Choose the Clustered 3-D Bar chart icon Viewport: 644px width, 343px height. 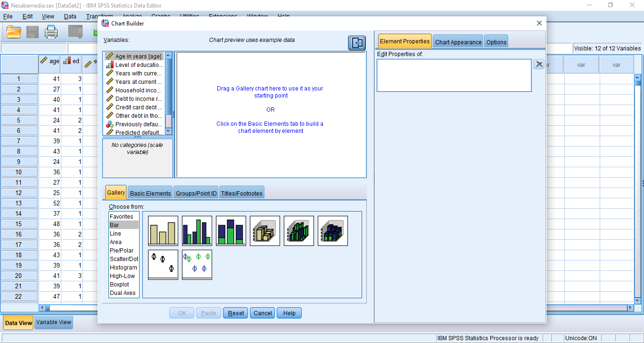(x=299, y=231)
